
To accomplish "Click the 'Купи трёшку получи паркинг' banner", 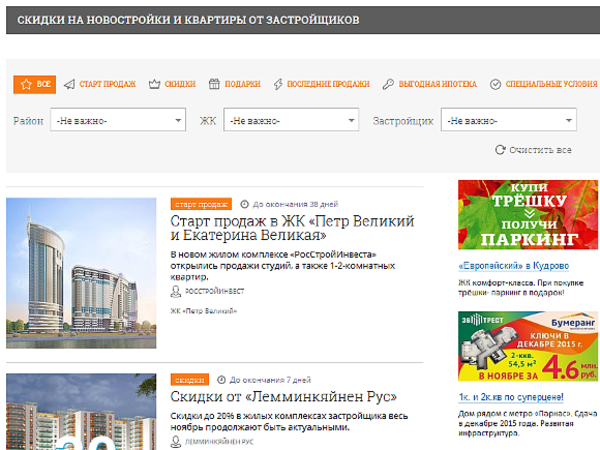I will click(x=528, y=215).
